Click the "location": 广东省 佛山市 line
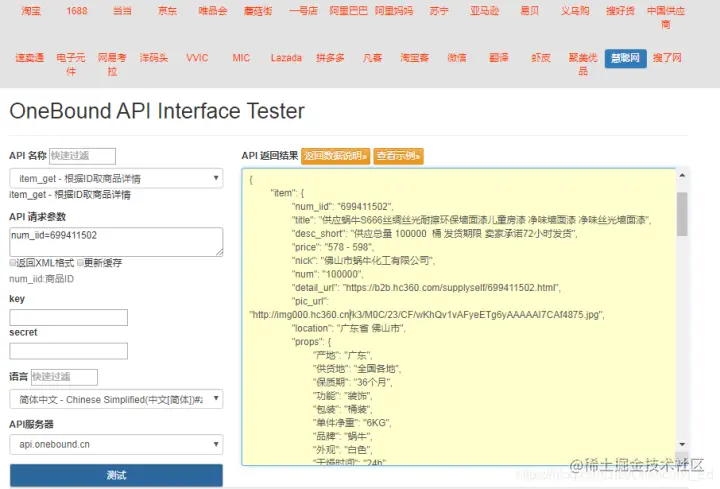 click(x=349, y=328)
